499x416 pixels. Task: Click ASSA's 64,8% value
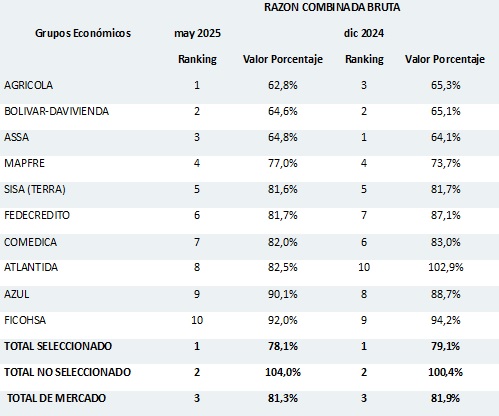click(x=283, y=137)
